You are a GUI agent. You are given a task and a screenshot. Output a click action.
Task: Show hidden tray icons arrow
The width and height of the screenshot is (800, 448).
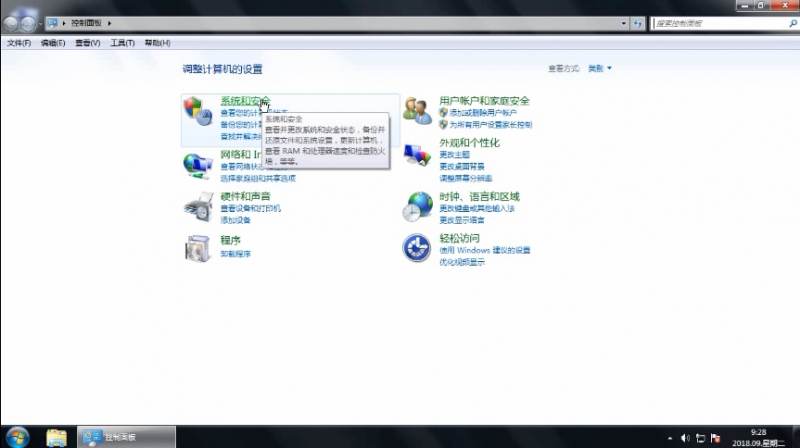(x=670, y=438)
